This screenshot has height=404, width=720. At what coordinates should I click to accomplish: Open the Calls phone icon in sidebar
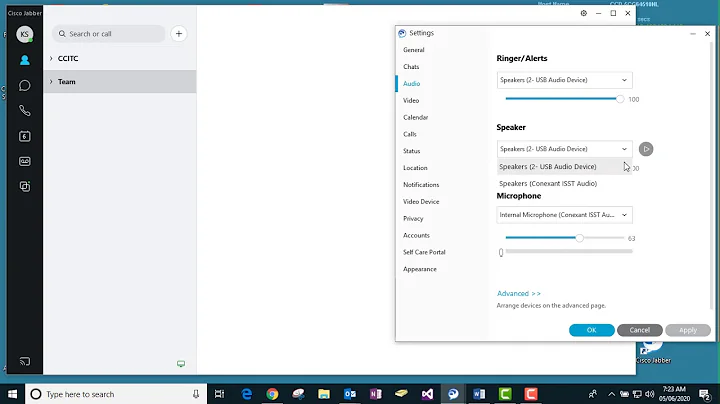(25, 111)
